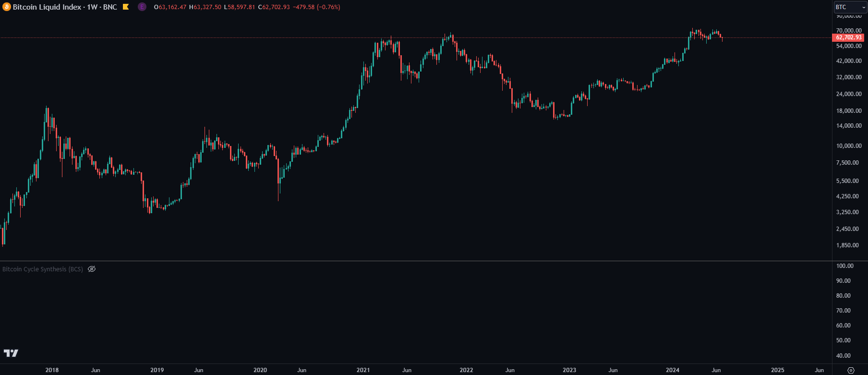Screen dimensions: 868x375
Task: Click the TradingView logo in the bottom corner
Action: (12, 353)
